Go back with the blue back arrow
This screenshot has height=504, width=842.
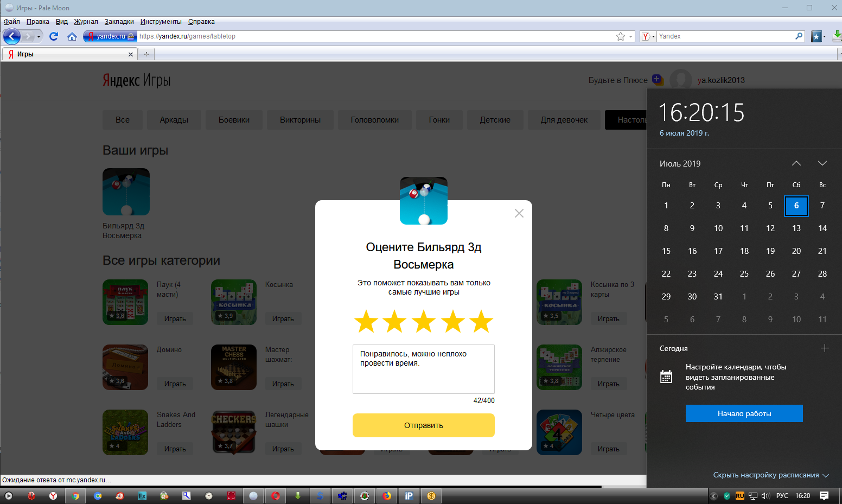click(x=12, y=36)
